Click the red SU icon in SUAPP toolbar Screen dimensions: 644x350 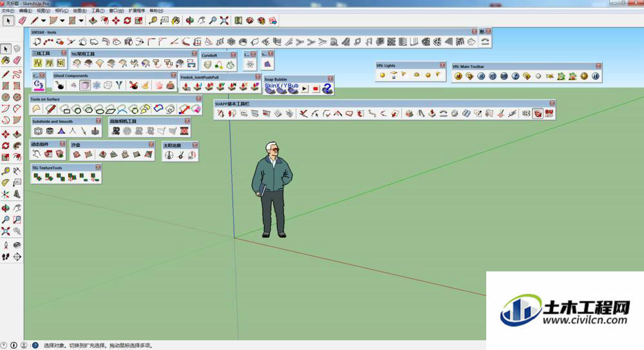point(549,113)
